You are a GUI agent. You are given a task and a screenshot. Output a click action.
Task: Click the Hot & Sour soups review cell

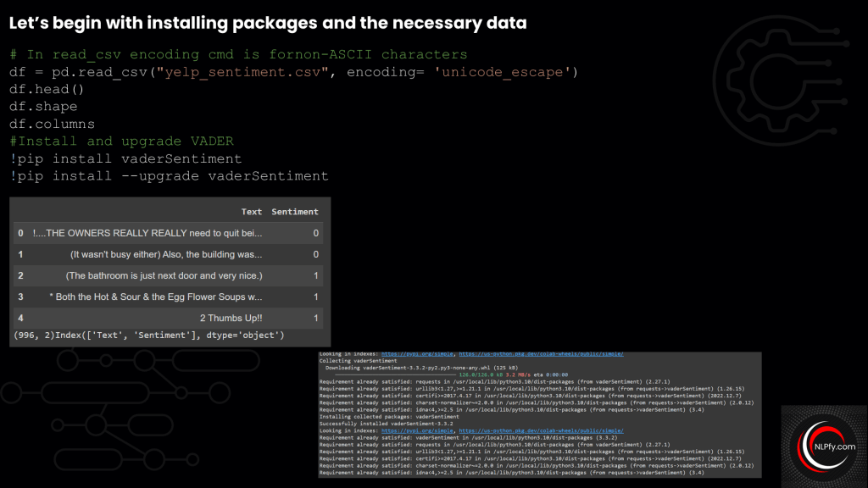(156, 297)
